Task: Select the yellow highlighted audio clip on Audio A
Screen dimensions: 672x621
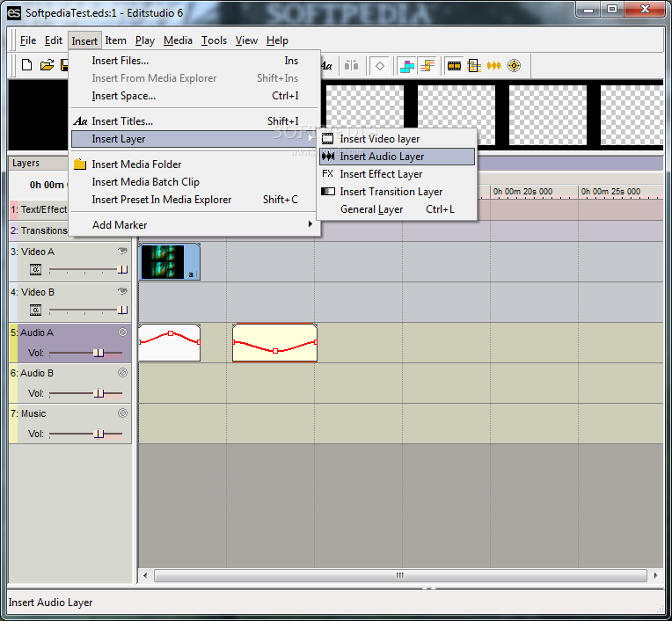Action: pos(274,342)
